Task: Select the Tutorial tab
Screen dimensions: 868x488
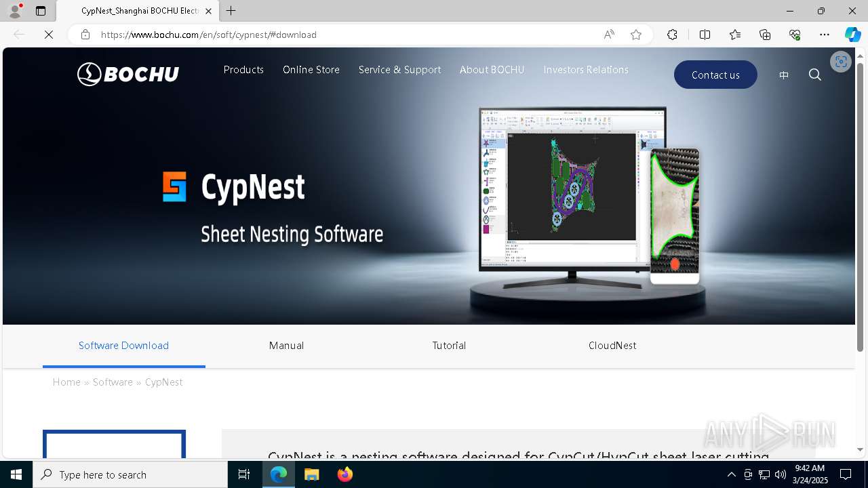Action: point(449,346)
